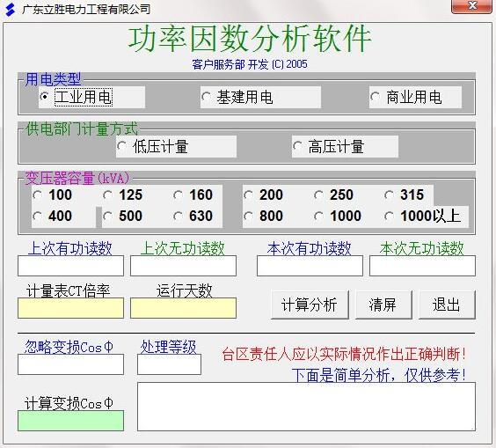This screenshot has height=448, width=496.
Task: Exit via the 退出 button
Action: click(x=447, y=305)
